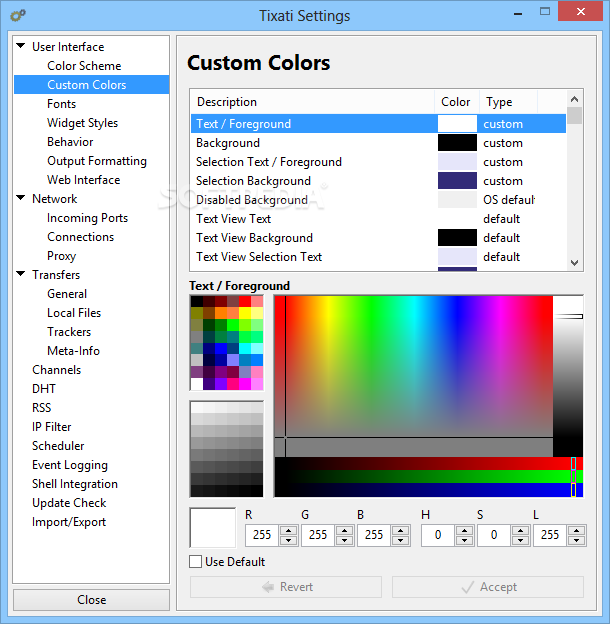The height and width of the screenshot is (624, 610).
Task: Open Shell Integration settings
Action: point(75,484)
